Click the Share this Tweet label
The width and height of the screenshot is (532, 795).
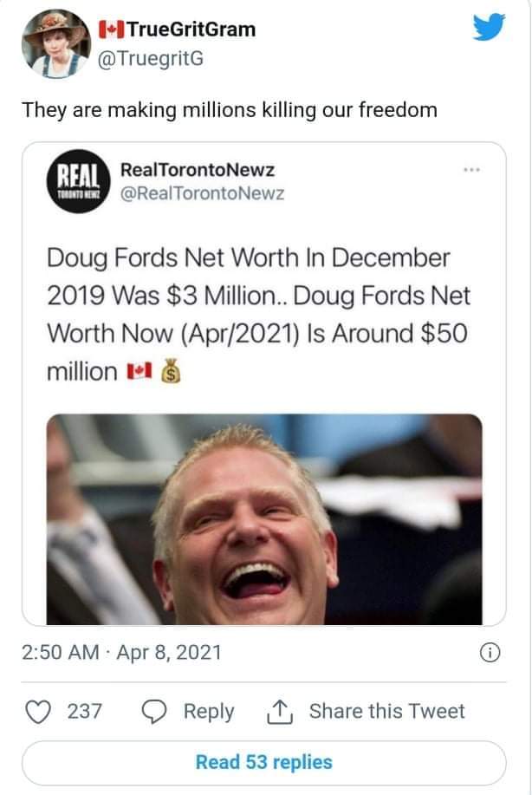click(387, 712)
